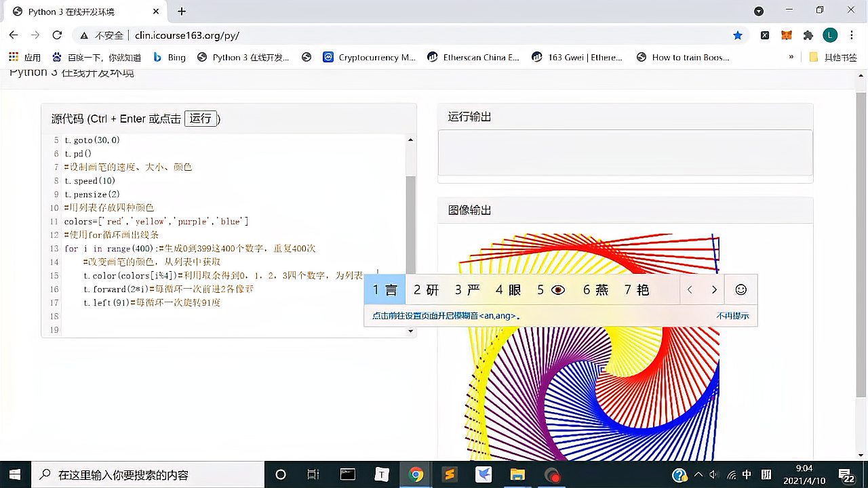The height and width of the screenshot is (488, 868).
Task: Open the Python 3 在线开发... bookmark
Action: tap(243, 58)
